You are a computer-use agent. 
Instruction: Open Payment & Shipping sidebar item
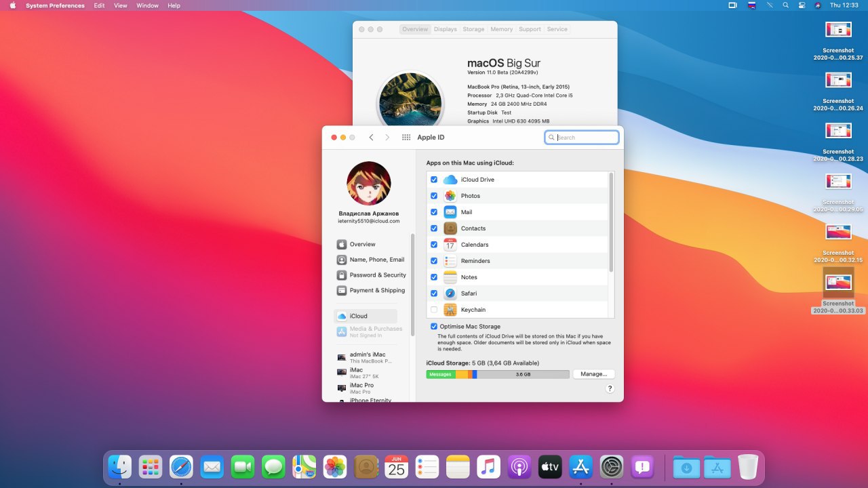point(370,290)
